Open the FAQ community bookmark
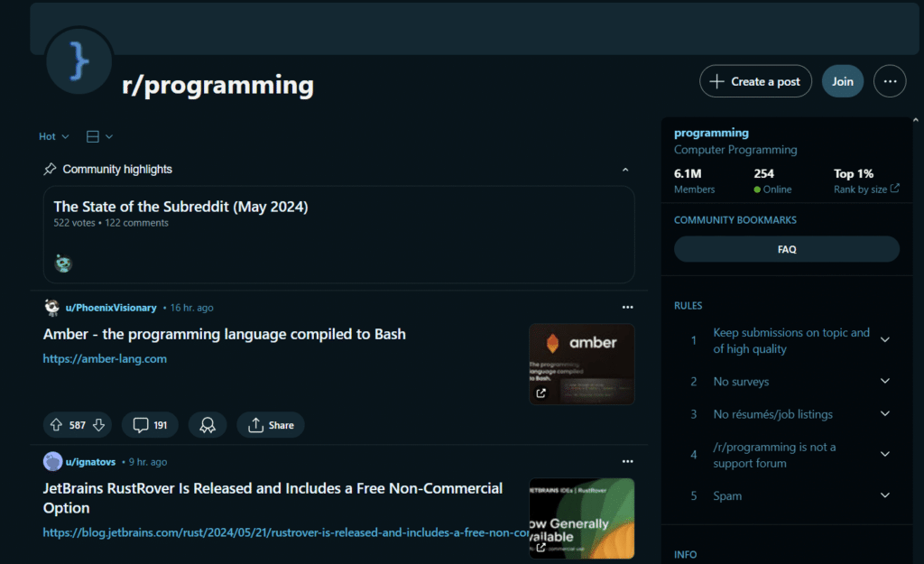The width and height of the screenshot is (924, 564). [x=786, y=249]
